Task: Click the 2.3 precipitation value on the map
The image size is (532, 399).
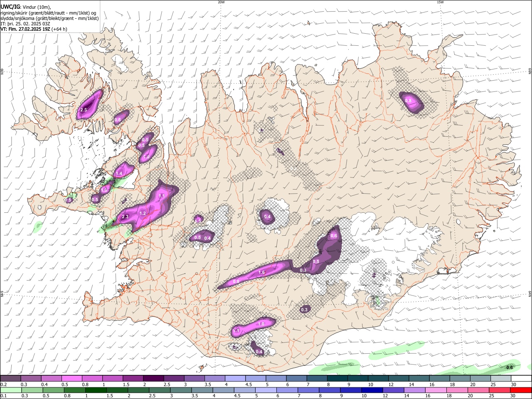Action: coord(125,217)
